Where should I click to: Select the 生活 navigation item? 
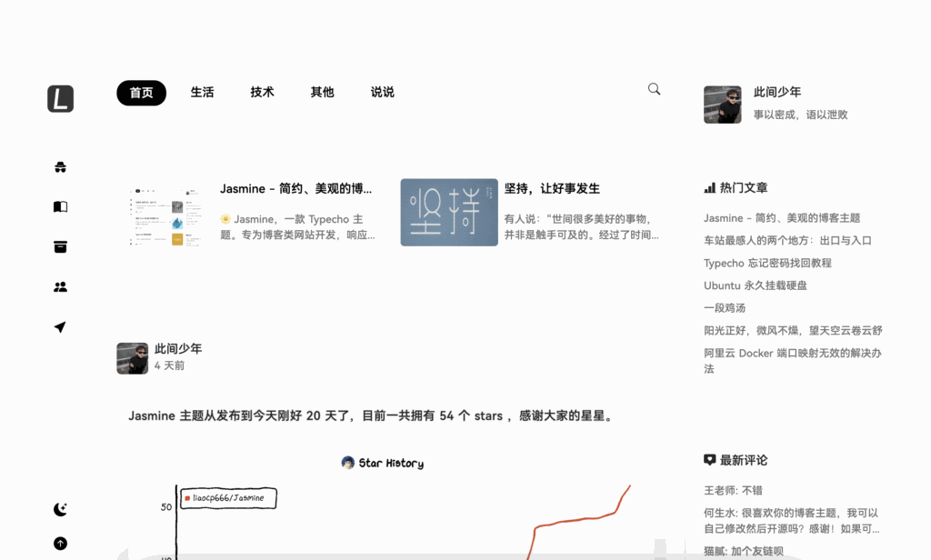pos(202,92)
